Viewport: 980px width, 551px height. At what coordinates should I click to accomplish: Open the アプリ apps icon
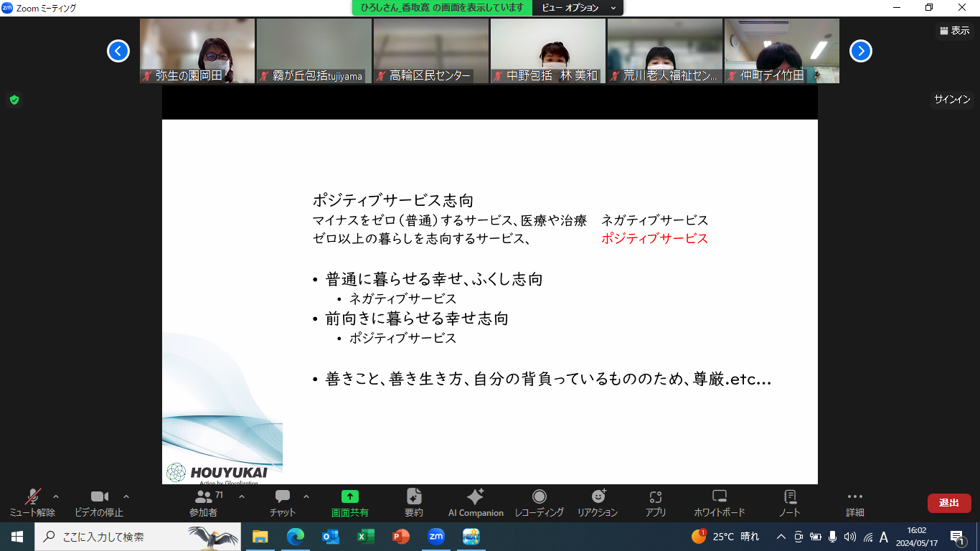pos(655,502)
